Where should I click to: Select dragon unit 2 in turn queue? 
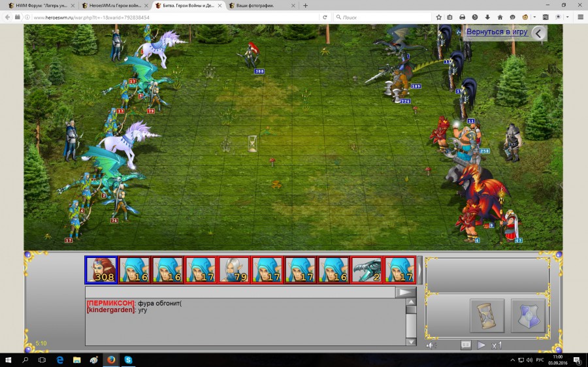coord(367,270)
